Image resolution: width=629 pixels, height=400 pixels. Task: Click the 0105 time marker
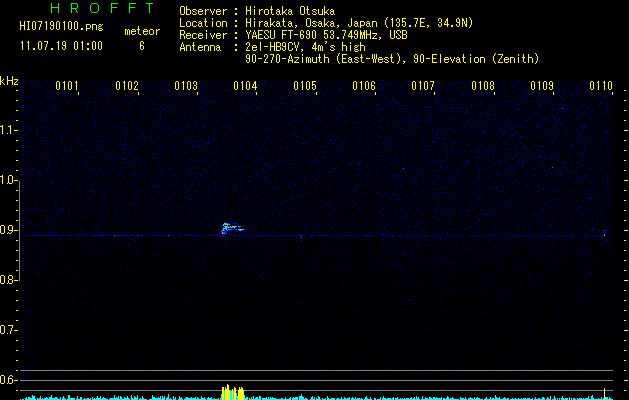[305, 86]
